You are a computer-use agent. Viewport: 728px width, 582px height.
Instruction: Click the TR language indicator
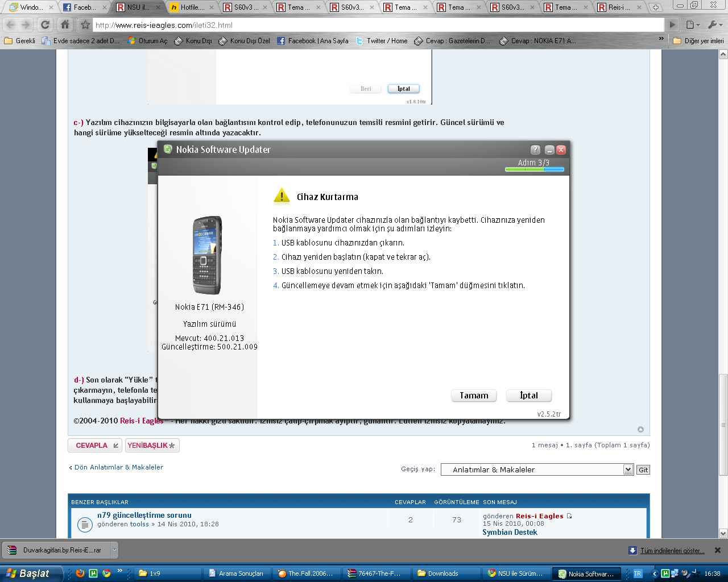pyautogui.click(x=638, y=573)
